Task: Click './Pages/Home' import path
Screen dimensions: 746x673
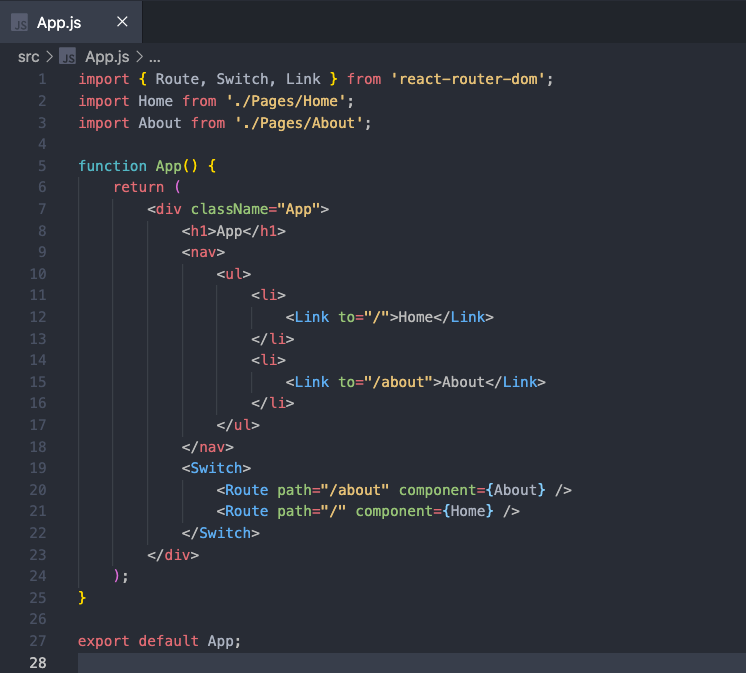Action: pos(286,101)
